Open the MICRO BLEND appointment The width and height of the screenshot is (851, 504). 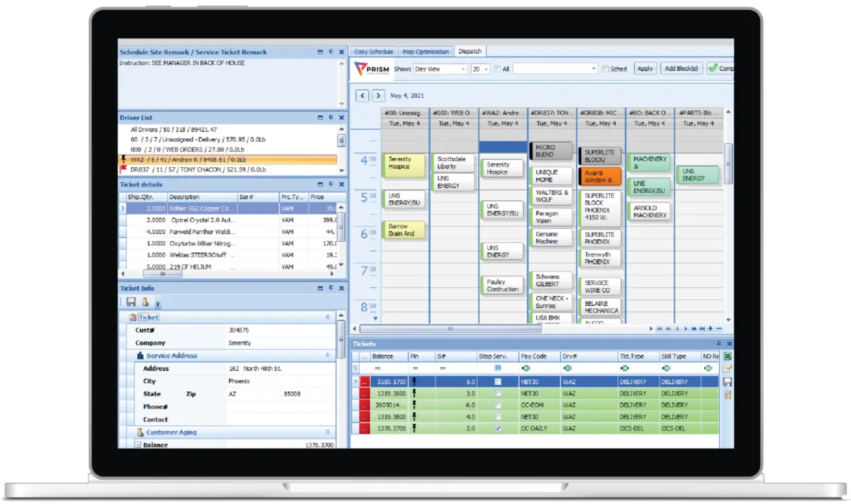[x=551, y=151]
